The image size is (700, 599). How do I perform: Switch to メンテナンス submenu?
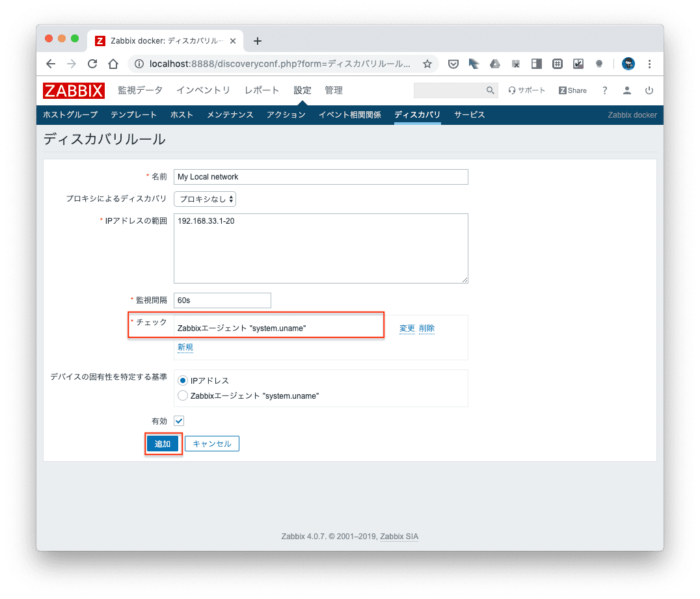tap(230, 114)
